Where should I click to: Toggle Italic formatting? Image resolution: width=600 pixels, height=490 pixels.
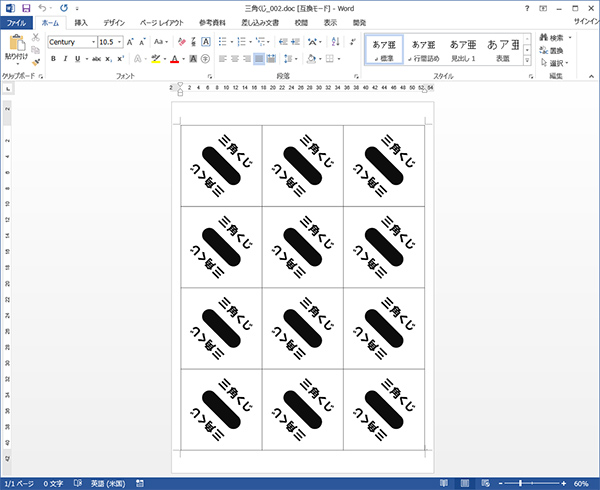(65, 59)
